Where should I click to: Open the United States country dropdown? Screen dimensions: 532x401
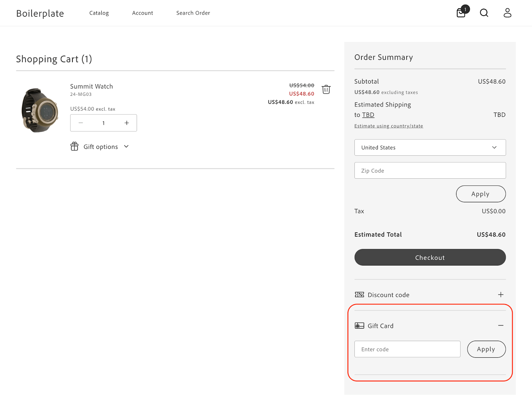tap(430, 147)
